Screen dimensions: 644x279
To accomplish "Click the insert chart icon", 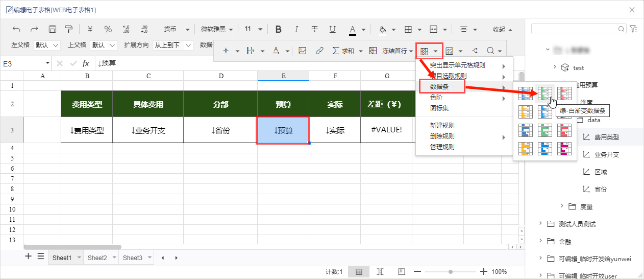I will click(x=450, y=51).
